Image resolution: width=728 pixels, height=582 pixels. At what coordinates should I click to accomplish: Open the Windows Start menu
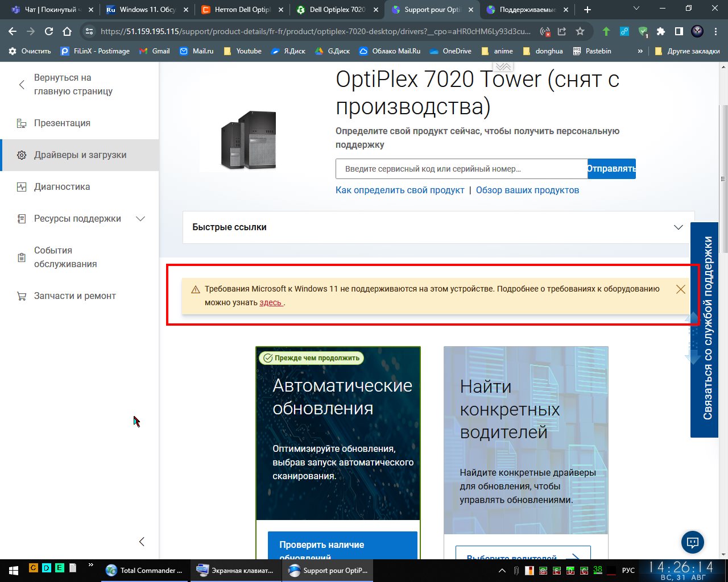(x=14, y=571)
